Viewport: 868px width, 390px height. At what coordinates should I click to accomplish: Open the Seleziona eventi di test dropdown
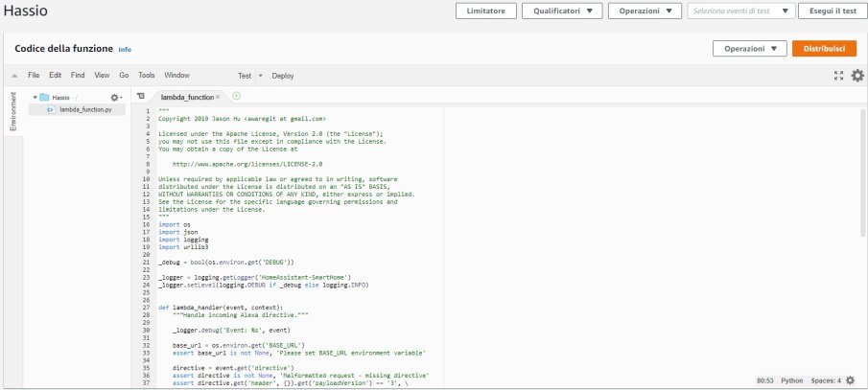741,11
